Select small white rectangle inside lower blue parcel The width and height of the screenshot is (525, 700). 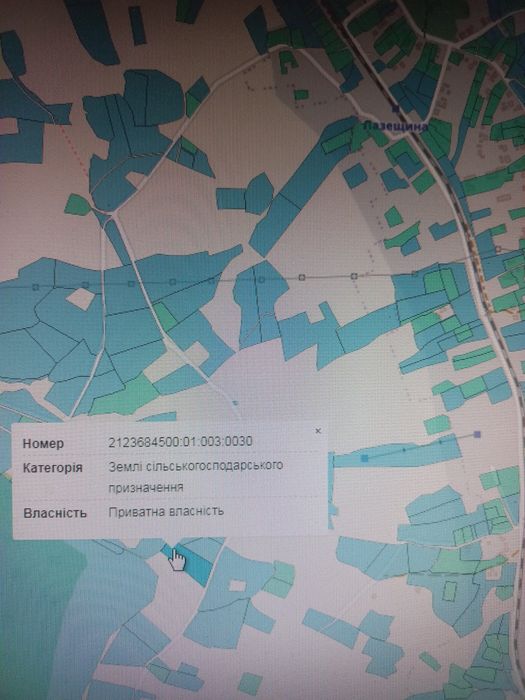pos(237,585)
